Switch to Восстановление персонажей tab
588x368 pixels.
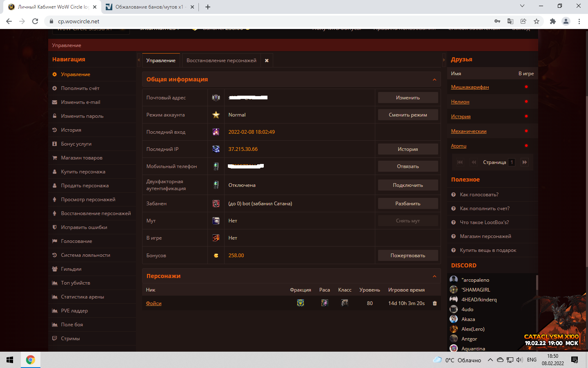tap(221, 61)
